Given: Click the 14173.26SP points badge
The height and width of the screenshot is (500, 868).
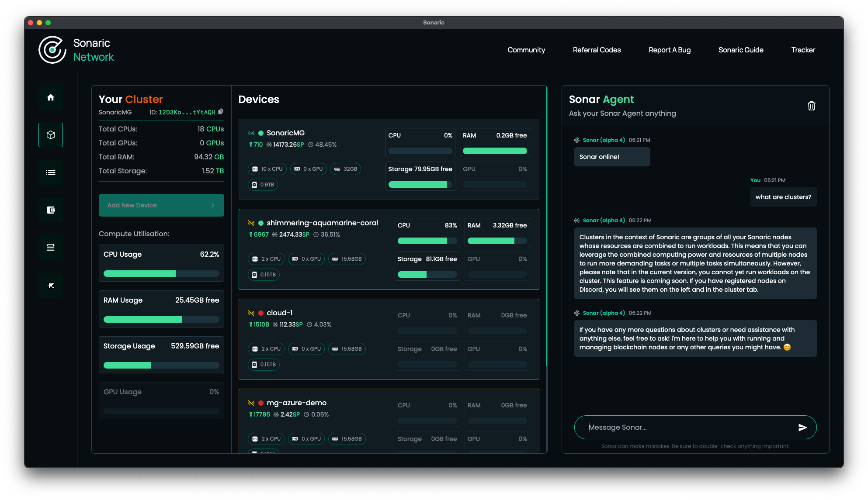Looking at the screenshot, I should 285,145.
